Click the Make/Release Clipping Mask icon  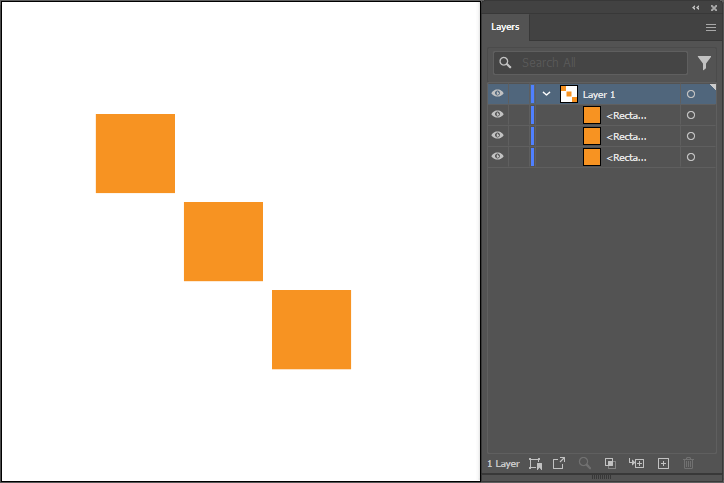tap(610, 463)
